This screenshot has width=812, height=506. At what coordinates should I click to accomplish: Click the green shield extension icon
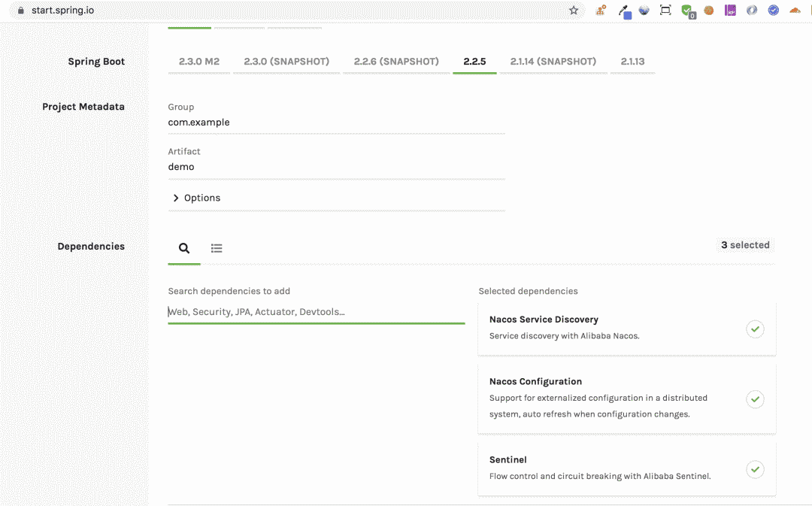(687, 11)
